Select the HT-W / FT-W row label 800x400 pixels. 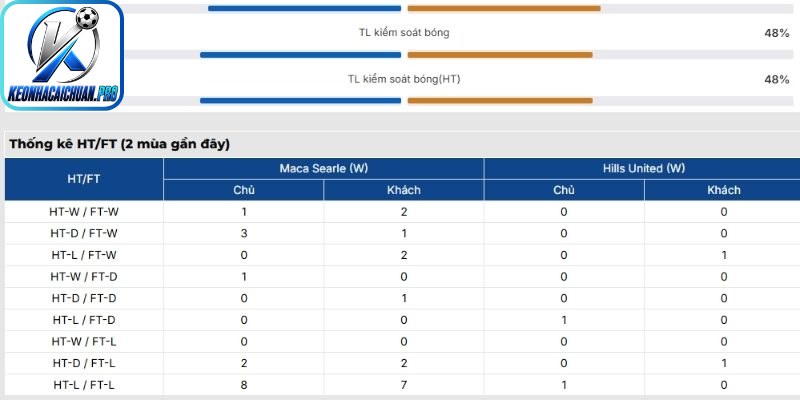coord(84,212)
